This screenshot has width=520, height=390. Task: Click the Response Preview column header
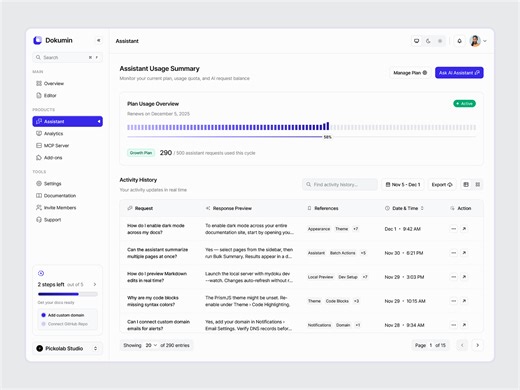click(229, 208)
